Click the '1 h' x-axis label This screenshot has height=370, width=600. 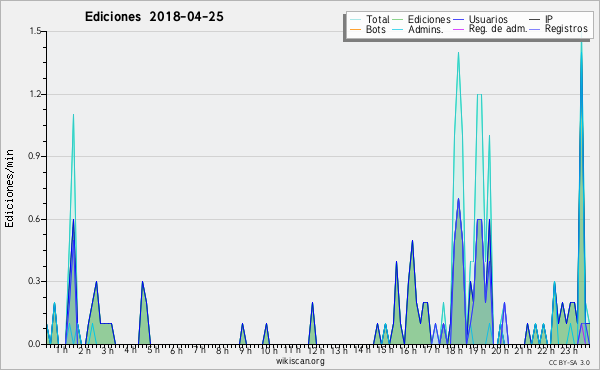point(62,350)
